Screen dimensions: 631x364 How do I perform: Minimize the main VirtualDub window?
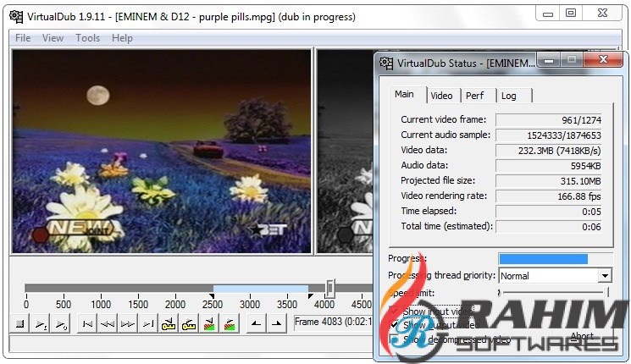[x=547, y=14]
